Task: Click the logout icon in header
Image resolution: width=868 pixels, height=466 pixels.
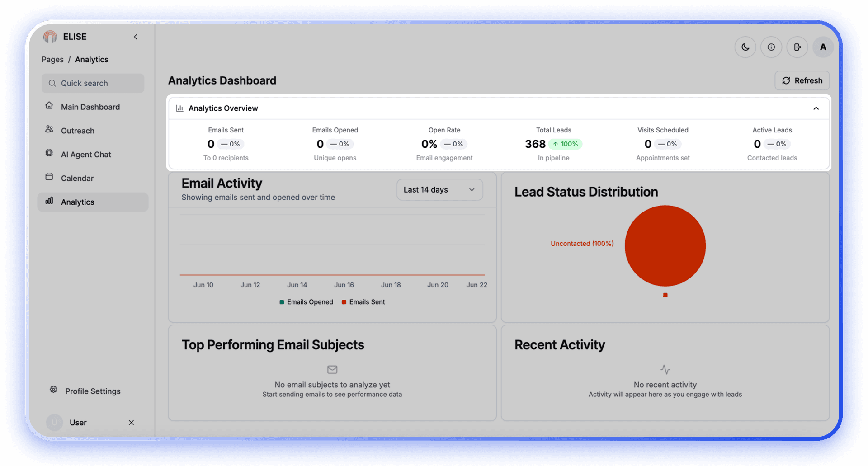Action: (797, 47)
